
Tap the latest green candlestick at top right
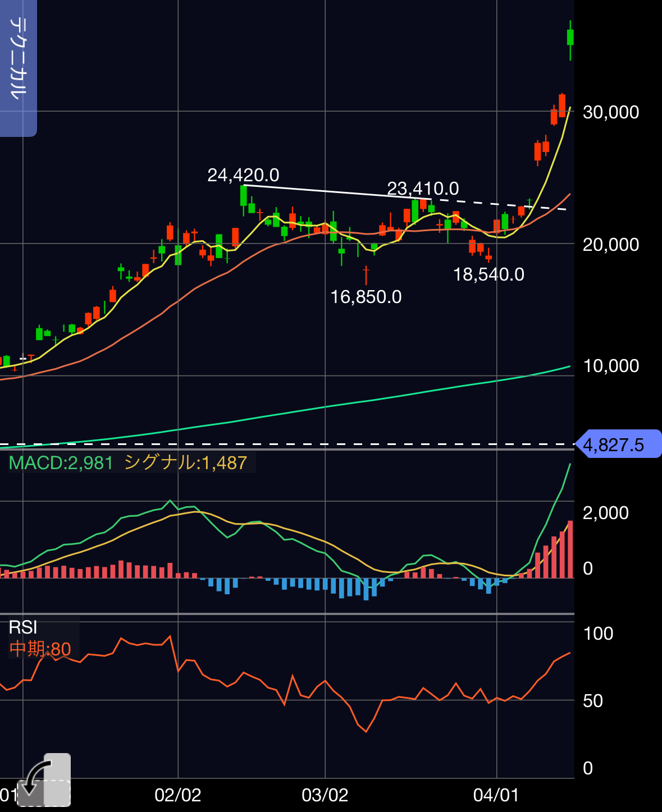(570, 38)
